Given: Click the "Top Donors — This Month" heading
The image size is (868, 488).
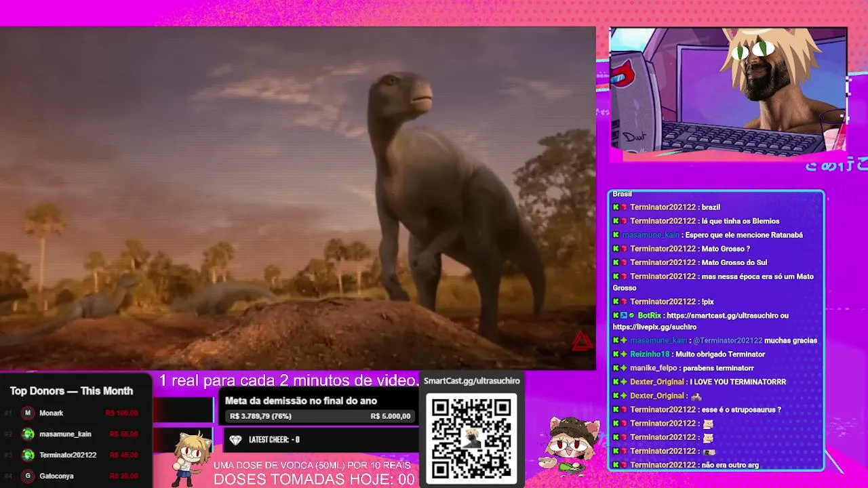Looking at the screenshot, I should pyautogui.click(x=71, y=391).
